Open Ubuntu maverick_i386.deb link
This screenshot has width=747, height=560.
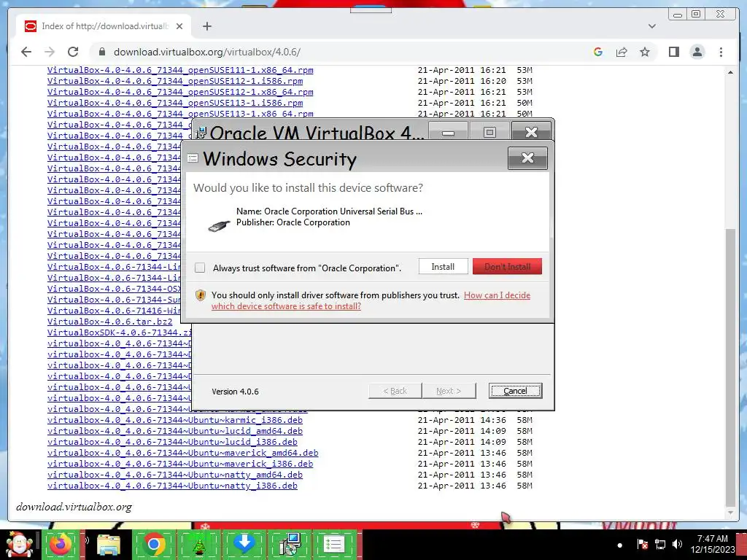tap(180, 464)
